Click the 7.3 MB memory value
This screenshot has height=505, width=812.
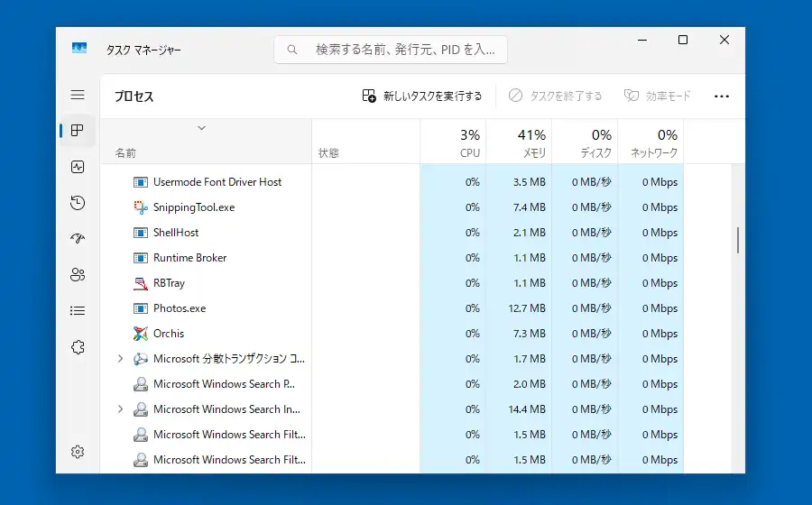coord(530,334)
